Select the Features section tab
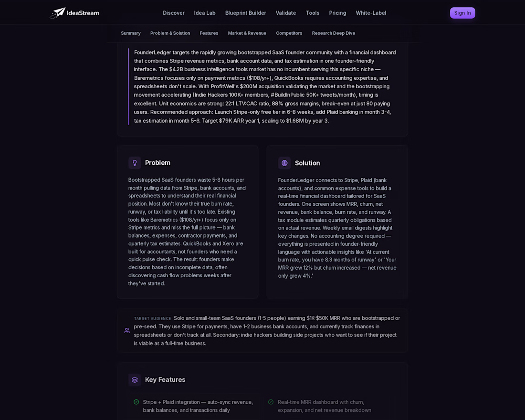The width and height of the screenshot is (525, 420). click(209, 33)
